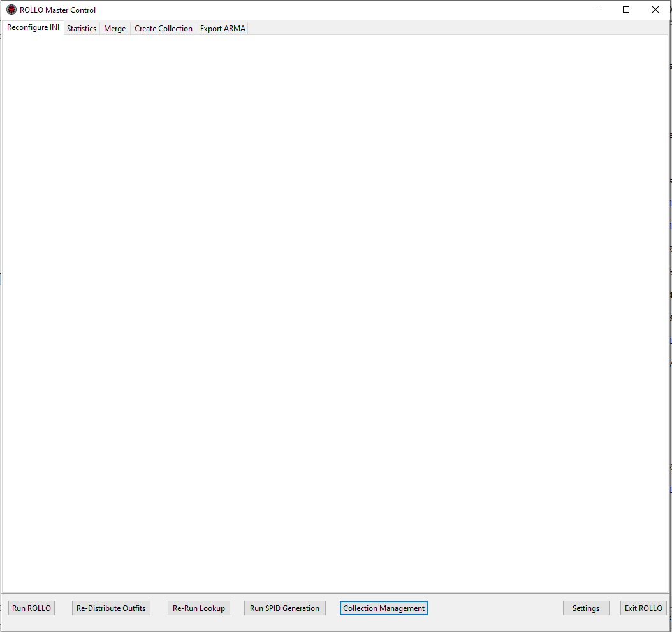Click Re-Distribute Outfits button
The image size is (672, 632).
[x=111, y=608]
